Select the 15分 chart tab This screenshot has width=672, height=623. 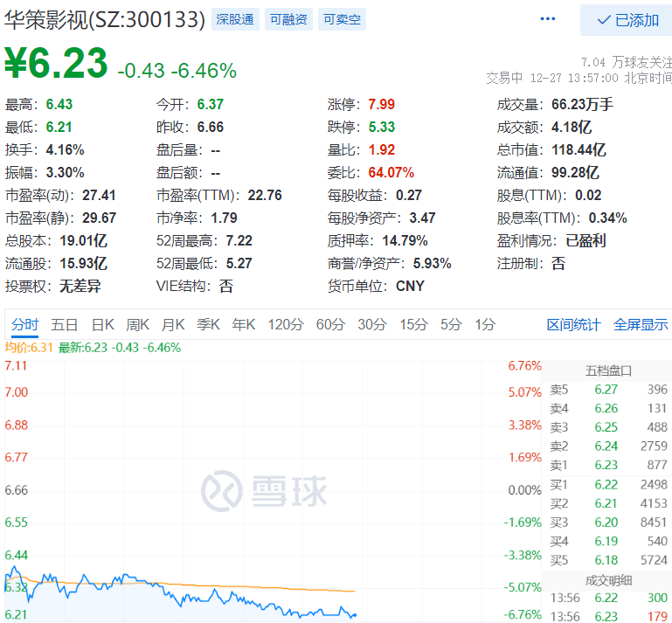[x=413, y=324]
